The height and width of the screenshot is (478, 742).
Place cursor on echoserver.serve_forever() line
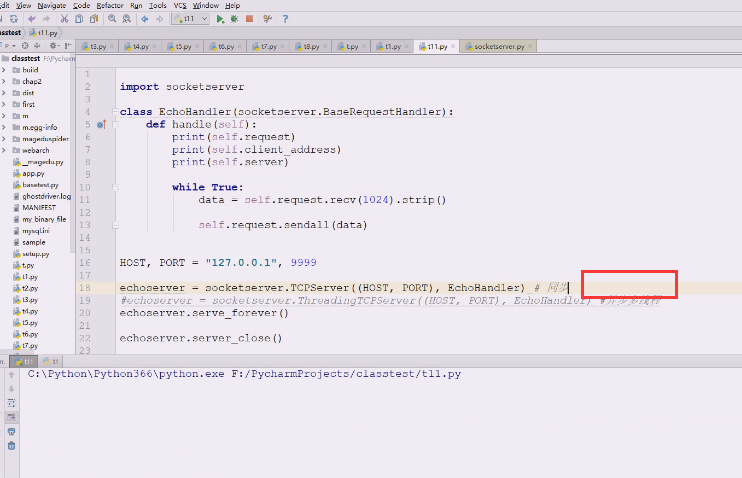(204, 313)
